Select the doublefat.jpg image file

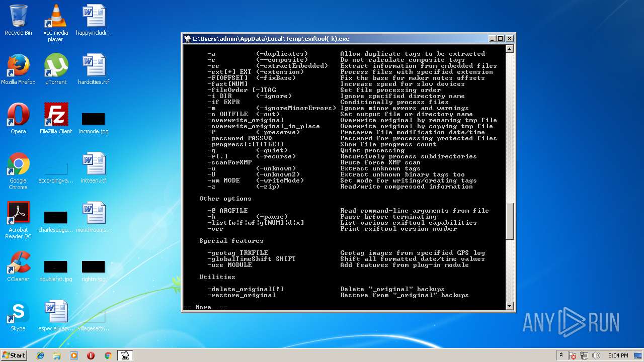pyautogui.click(x=56, y=270)
